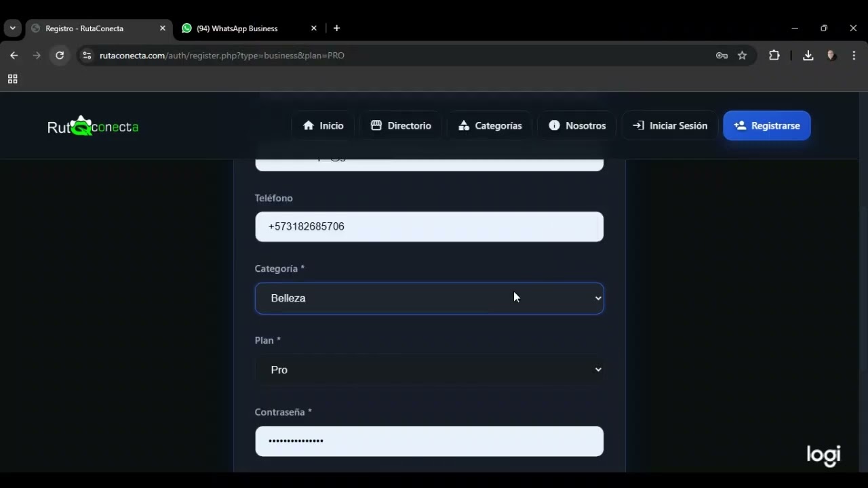Click the 'Contraseña *' label
868x488 pixels.
point(283,412)
